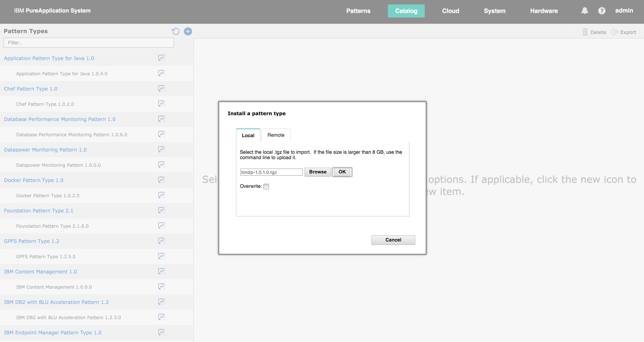
Task: Select IBM Content Management 1.0.0.0 row
Action: click(96, 287)
